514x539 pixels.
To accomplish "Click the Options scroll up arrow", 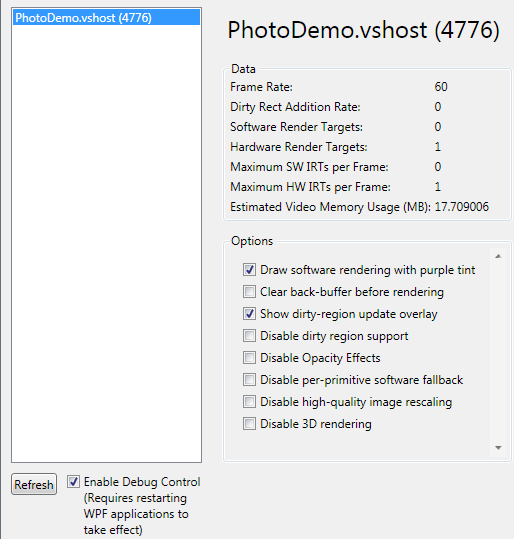I will 498,256.
